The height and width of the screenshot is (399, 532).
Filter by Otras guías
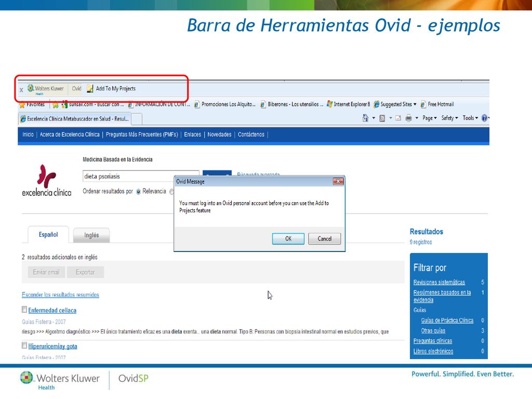coord(433,331)
